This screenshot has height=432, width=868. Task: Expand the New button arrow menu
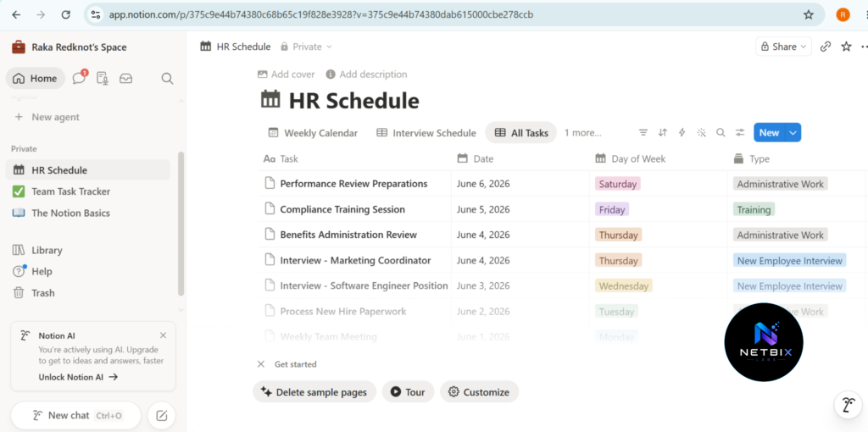click(x=793, y=133)
